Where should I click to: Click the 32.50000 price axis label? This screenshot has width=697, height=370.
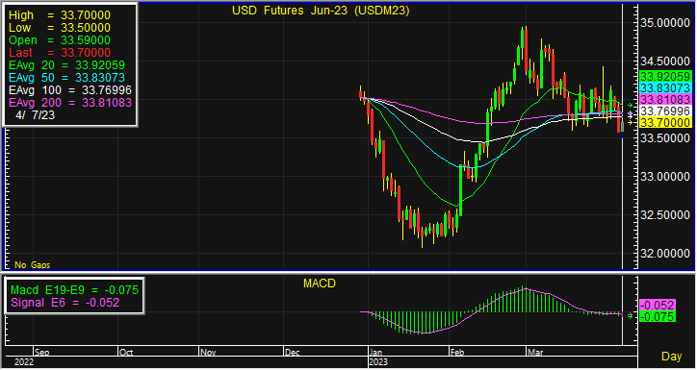(x=665, y=215)
